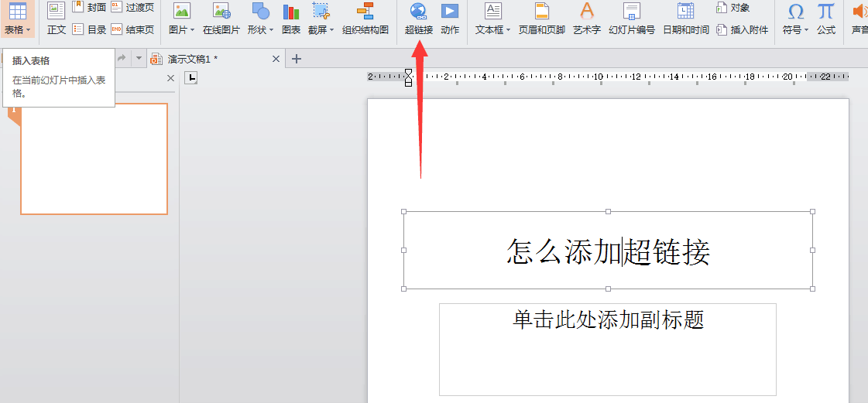Insert an 对象 object
868x403 pixels.
pos(733,7)
